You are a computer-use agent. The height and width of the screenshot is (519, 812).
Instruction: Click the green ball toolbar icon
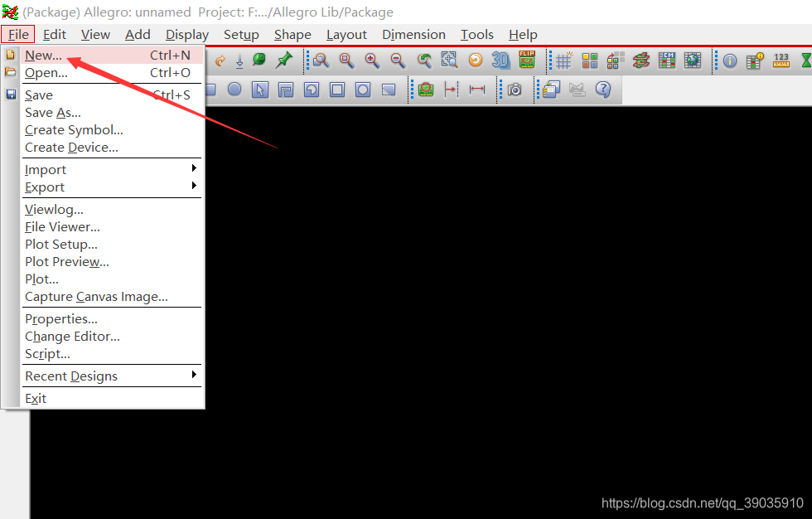pyautogui.click(x=259, y=60)
